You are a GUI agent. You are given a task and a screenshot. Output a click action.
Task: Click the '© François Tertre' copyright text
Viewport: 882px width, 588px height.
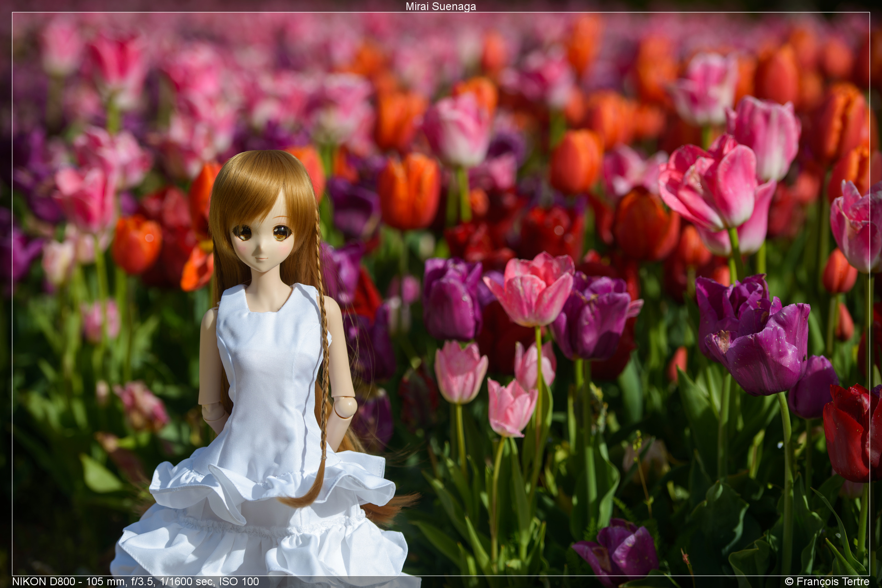pos(827,582)
